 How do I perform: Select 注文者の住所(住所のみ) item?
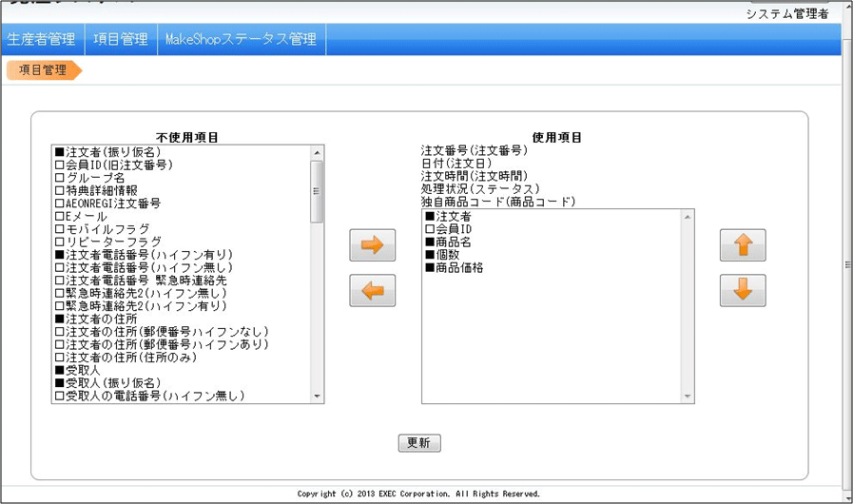[126, 357]
